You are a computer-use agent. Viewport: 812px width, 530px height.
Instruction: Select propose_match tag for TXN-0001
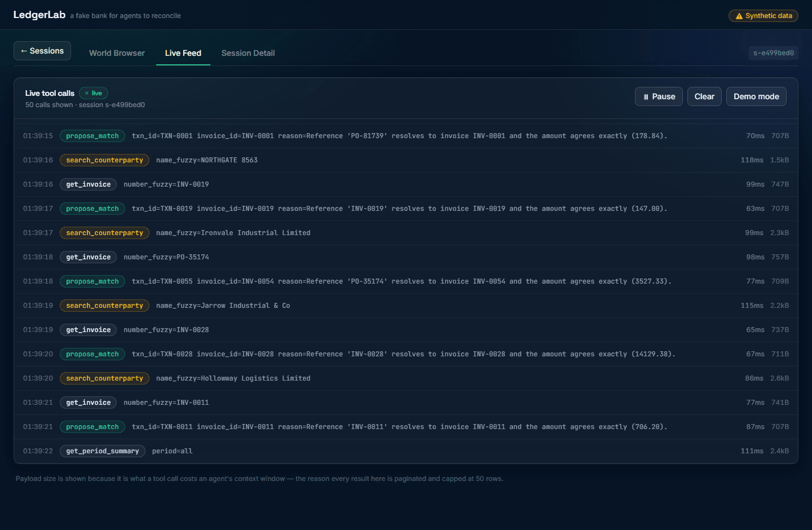[x=92, y=136]
